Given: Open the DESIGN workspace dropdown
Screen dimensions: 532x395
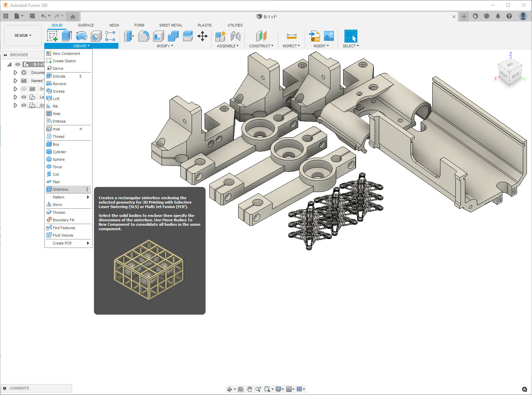Looking at the screenshot, I should coord(23,35).
